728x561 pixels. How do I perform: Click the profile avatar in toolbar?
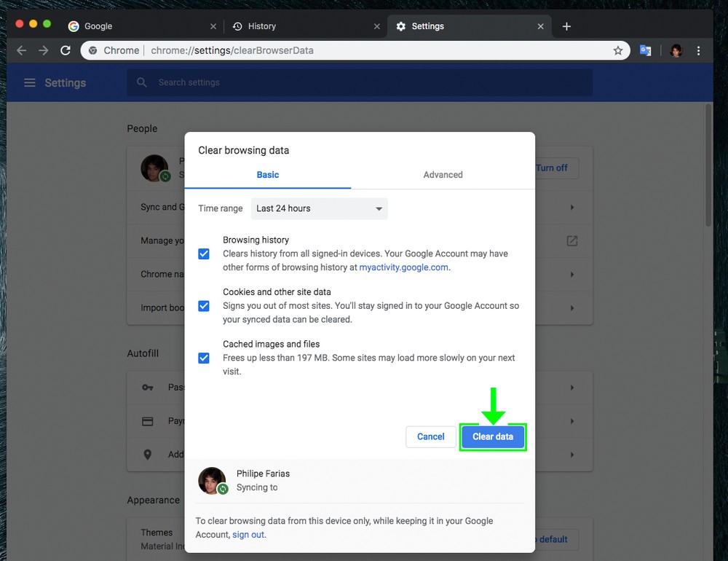pyautogui.click(x=676, y=50)
